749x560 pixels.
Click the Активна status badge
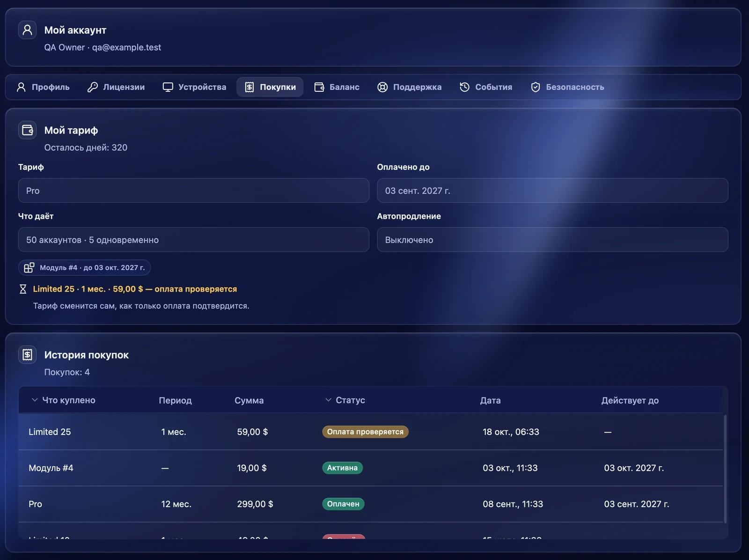click(342, 468)
